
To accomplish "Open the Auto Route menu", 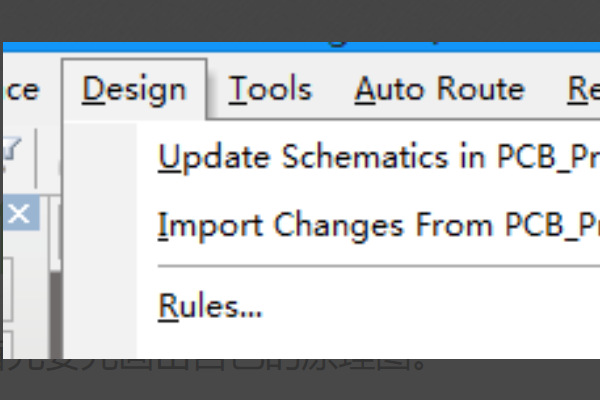I will [439, 90].
